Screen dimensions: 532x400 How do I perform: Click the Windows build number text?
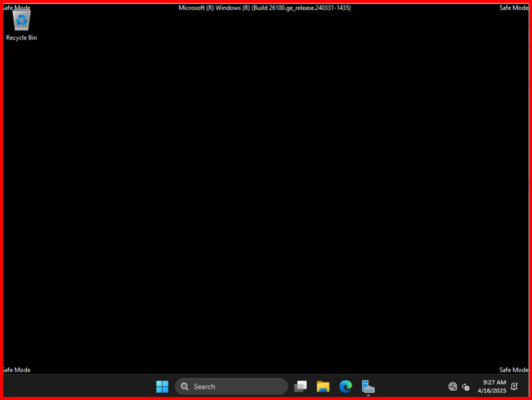coord(265,8)
